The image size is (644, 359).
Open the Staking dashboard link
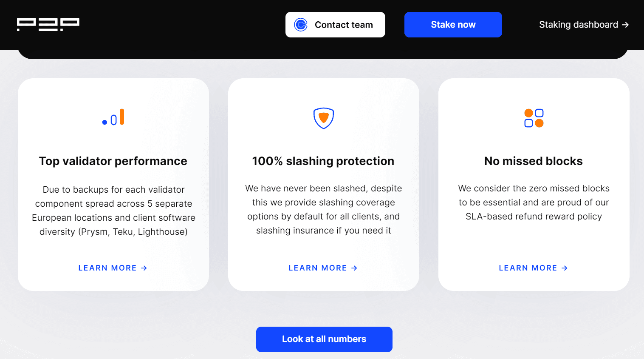point(578,25)
